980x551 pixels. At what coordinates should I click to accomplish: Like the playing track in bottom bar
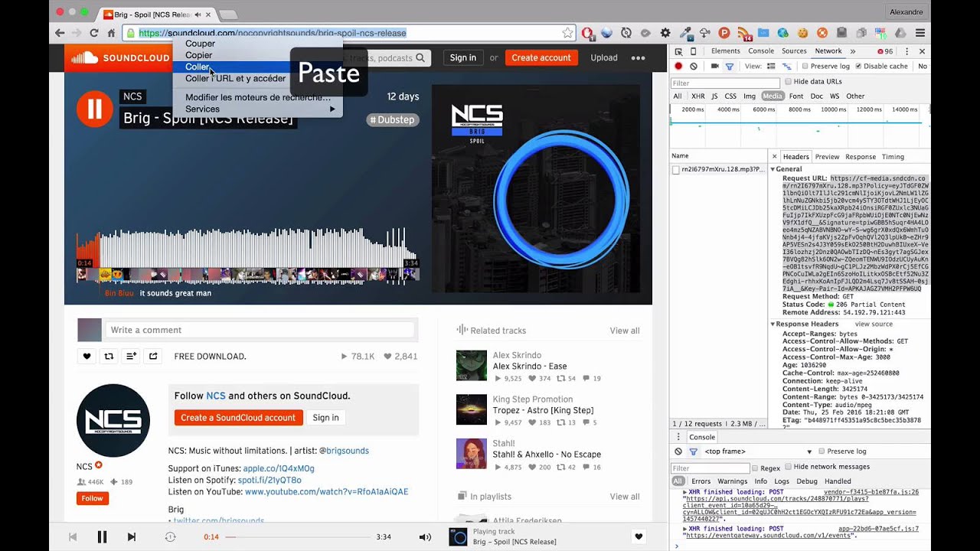point(639,536)
